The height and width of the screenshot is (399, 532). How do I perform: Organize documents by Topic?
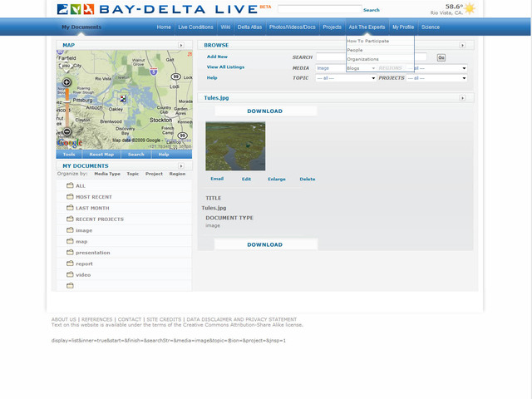tap(133, 174)
